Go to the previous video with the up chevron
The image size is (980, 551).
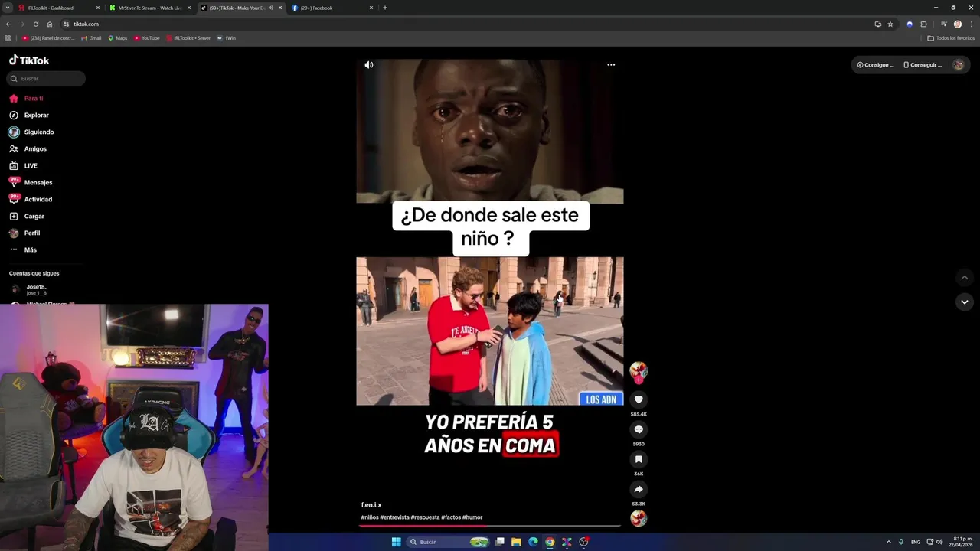click(x=965, y=278)
